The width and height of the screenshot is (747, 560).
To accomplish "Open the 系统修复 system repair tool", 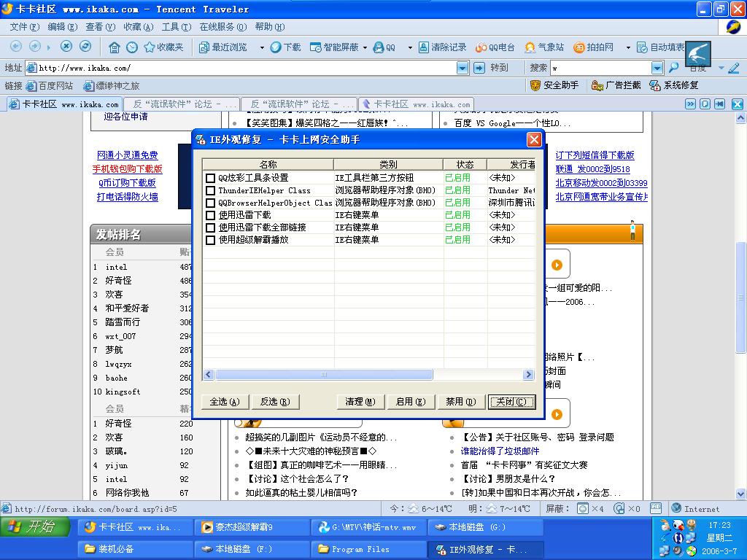I will (674, 85).
